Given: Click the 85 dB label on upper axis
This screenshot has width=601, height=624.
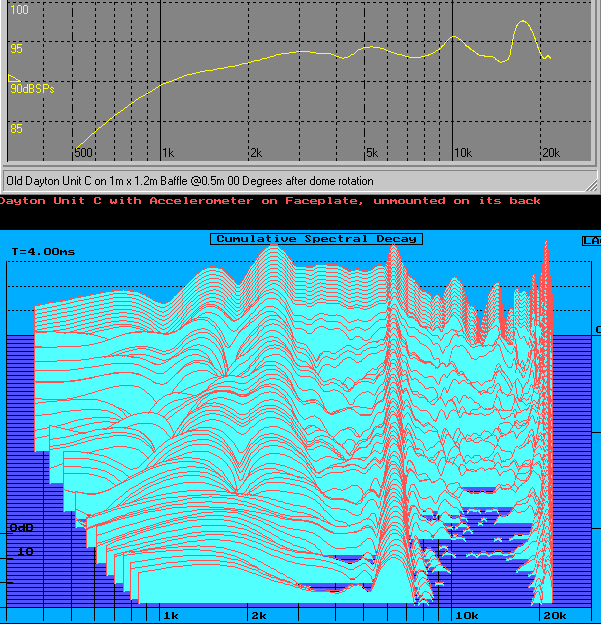Looking at the screenshot, I should tap(16, 129).
